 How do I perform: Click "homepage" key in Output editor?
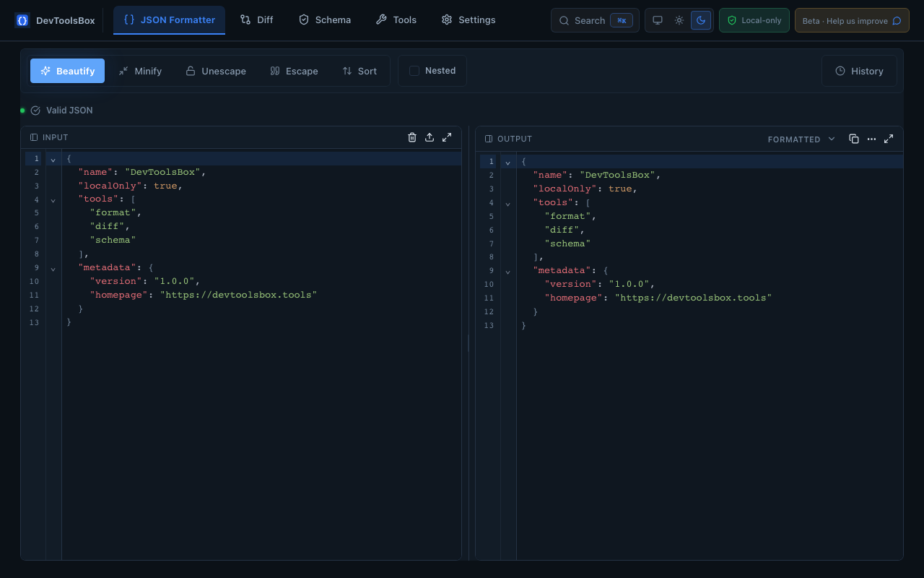point(573,298)
